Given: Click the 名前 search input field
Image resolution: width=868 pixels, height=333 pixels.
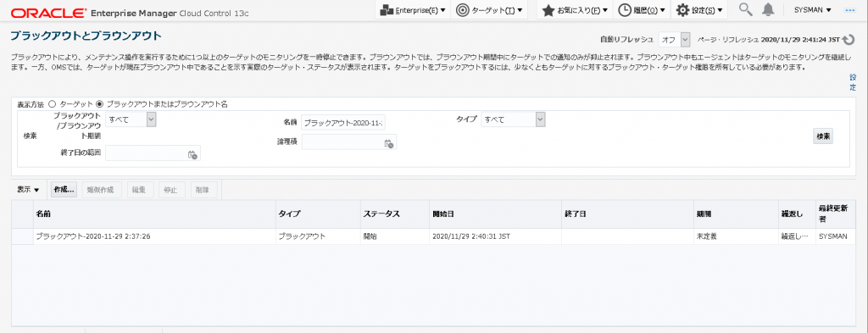Looking at the screenshot, I should pos(344,123).
